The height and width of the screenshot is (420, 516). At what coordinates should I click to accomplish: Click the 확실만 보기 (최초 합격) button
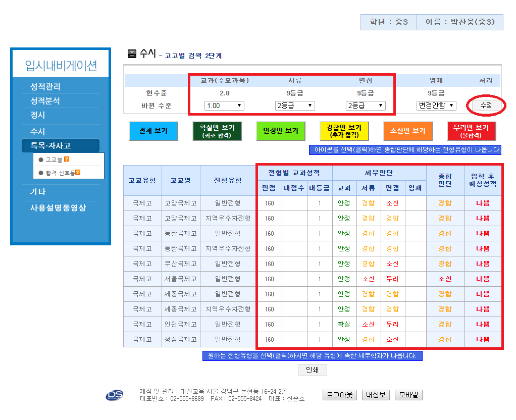217,131
